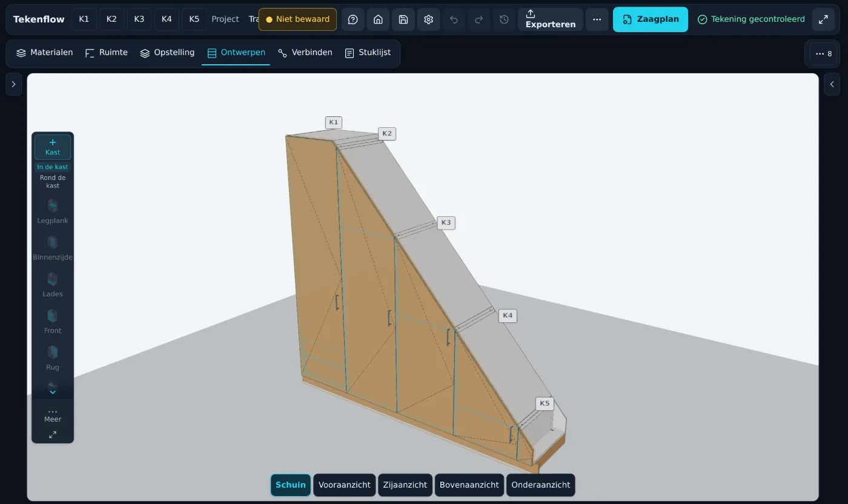The height and width of the screenshot is (504, 848).
Task: Open settings via the gear icon
Action: pyautogui.click(x=428, y=19)
